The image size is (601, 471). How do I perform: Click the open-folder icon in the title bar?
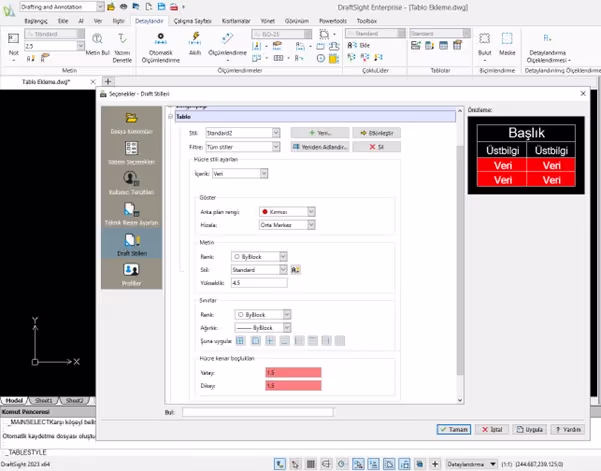111,7
